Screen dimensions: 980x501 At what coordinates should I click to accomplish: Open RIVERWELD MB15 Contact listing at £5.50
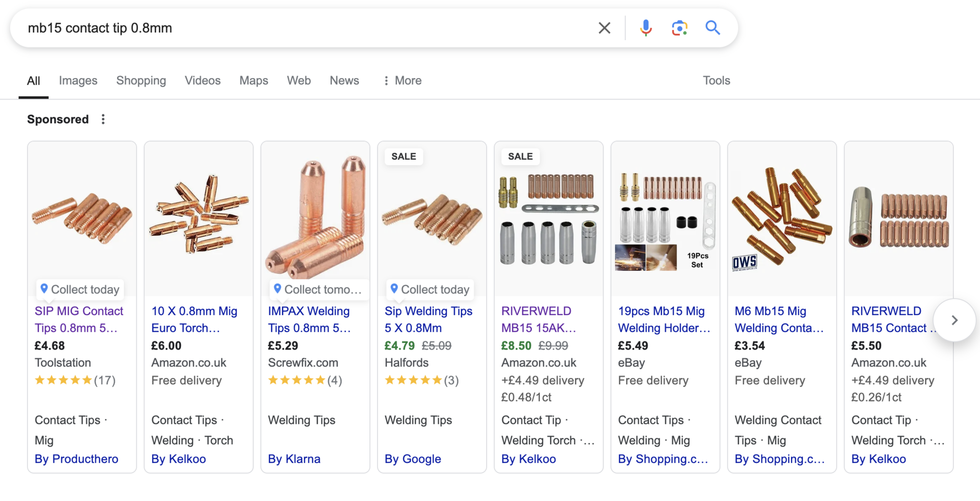tap(892, 319)
